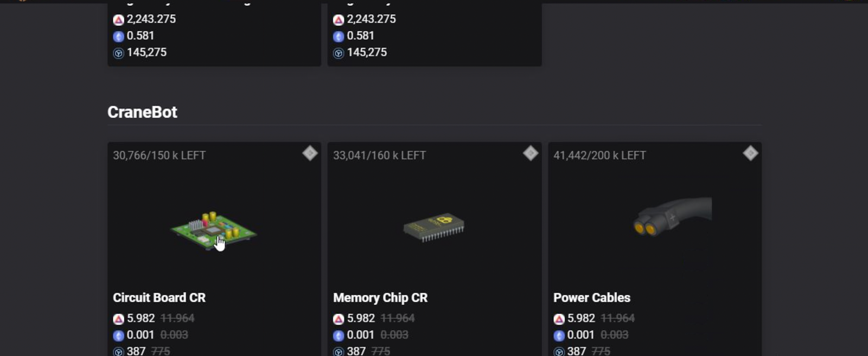Click the Circuit Board CR item image
Viewport: 868px width, 356px height.
pos(213,230)
